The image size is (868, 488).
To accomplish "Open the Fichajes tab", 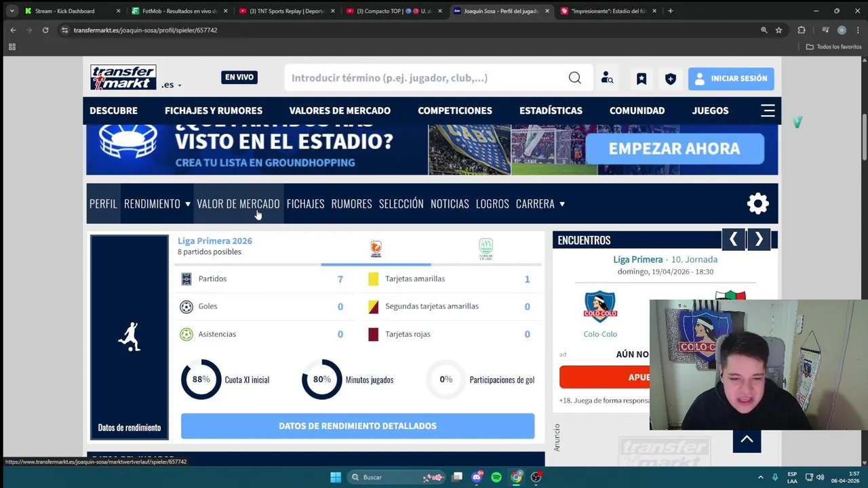I will point(305,203).
